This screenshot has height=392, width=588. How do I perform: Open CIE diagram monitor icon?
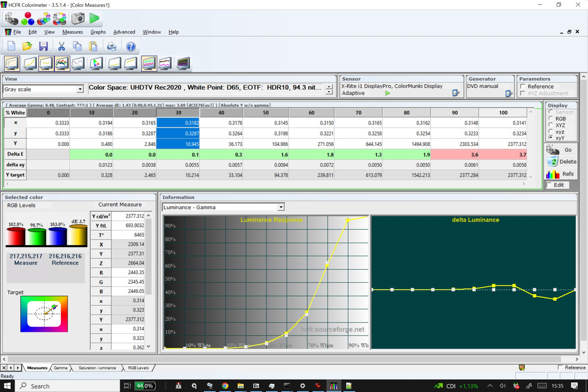pos(96,63)
